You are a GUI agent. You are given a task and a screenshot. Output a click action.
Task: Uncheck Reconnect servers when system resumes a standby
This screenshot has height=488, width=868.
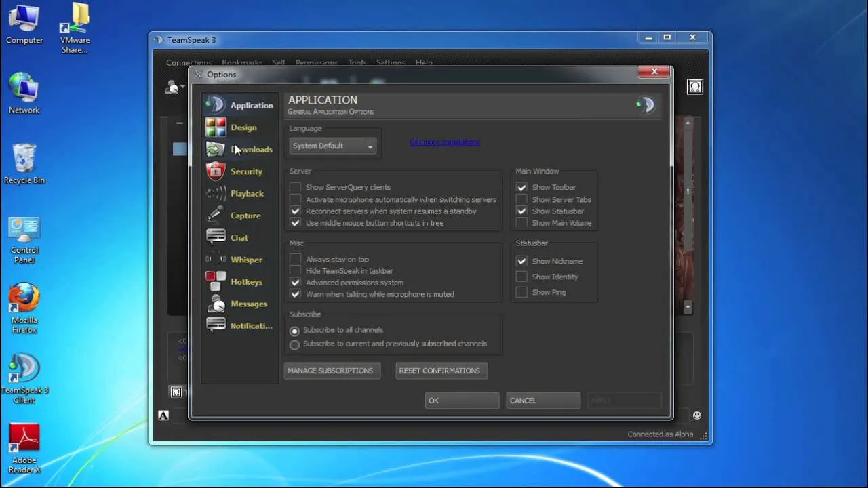[x=295, y=211]
